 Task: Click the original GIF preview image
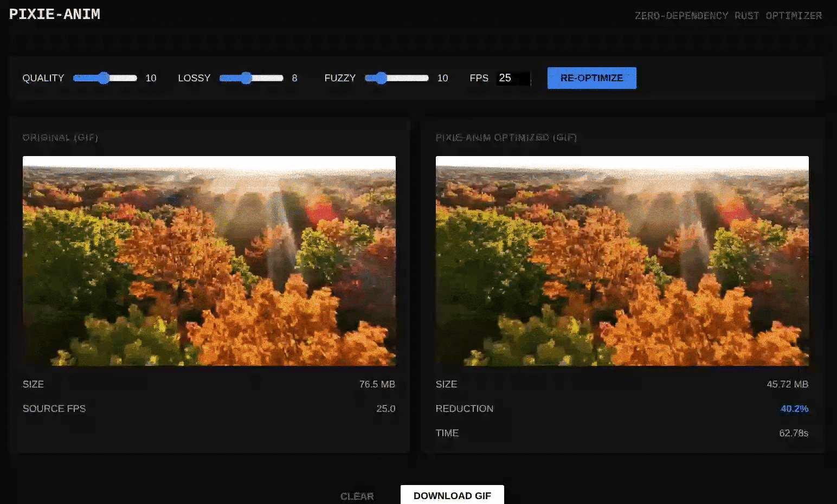click(x=209, y=261)
